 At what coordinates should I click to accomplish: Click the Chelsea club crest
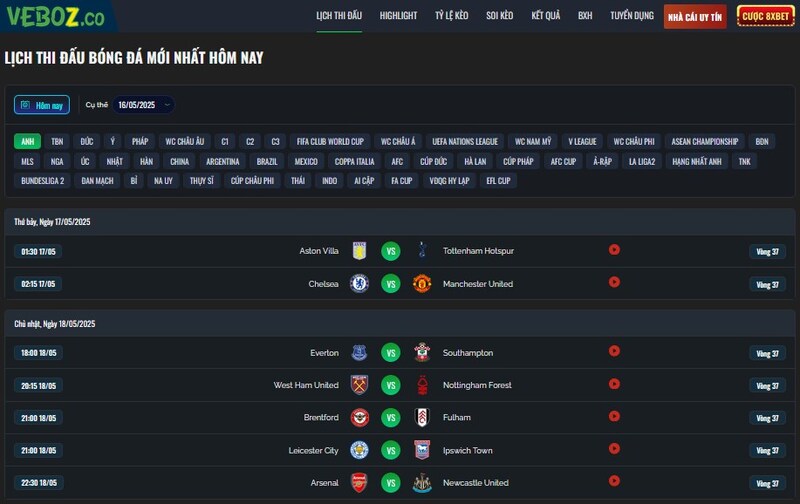[359, 284]
